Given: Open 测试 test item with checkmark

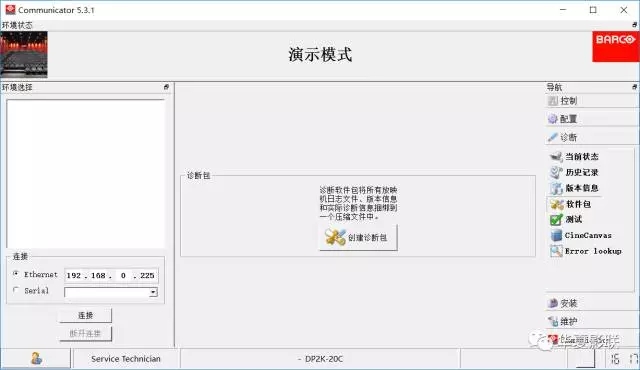Looking at the screenshot, I should 566,219.
